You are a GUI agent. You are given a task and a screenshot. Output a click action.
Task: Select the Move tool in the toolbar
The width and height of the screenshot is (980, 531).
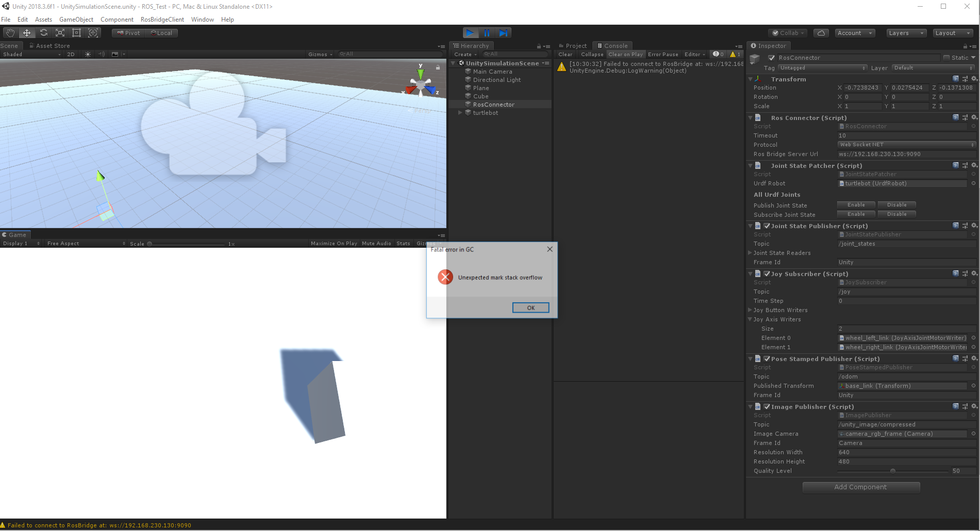(26, 32)
